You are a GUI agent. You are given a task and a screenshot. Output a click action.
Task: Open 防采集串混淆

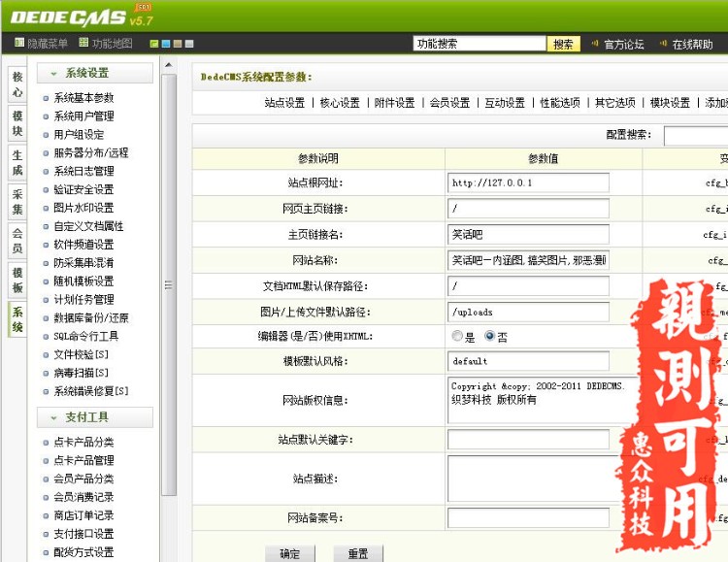tap(83, 263)
